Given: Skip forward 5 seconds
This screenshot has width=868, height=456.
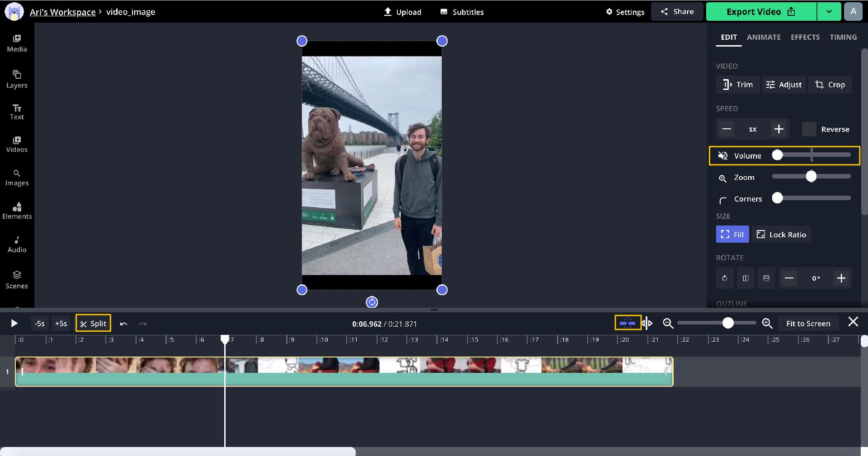Looking at the screenshot, I should 61,324.
